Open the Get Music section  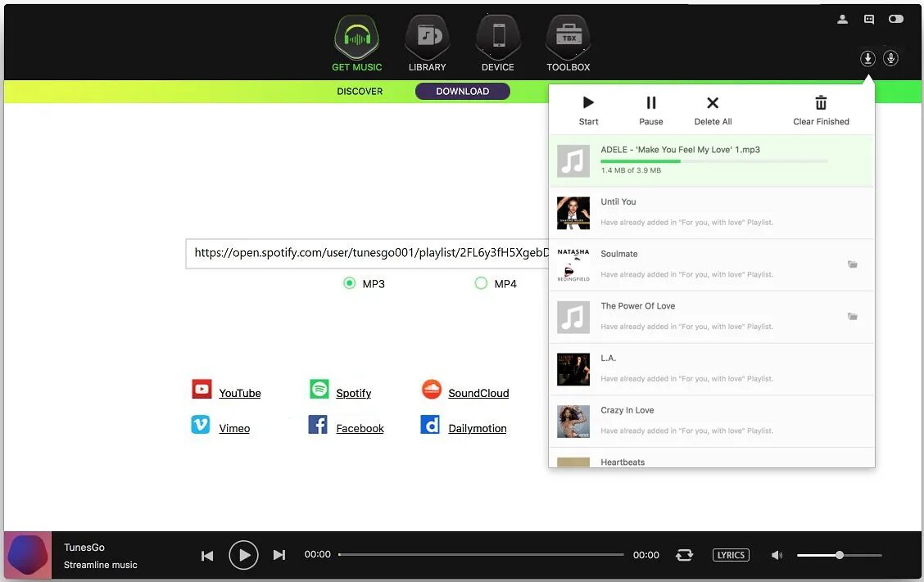pos(356,43)
